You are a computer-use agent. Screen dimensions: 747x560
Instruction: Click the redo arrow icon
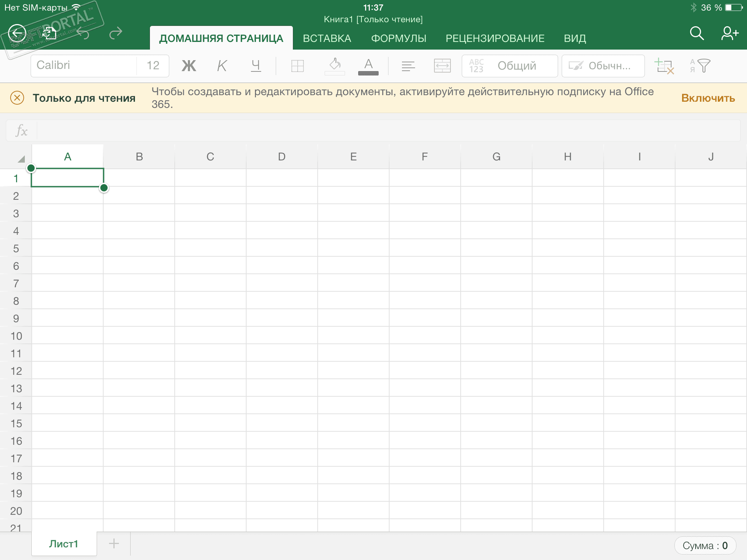[x=116, y=34]
